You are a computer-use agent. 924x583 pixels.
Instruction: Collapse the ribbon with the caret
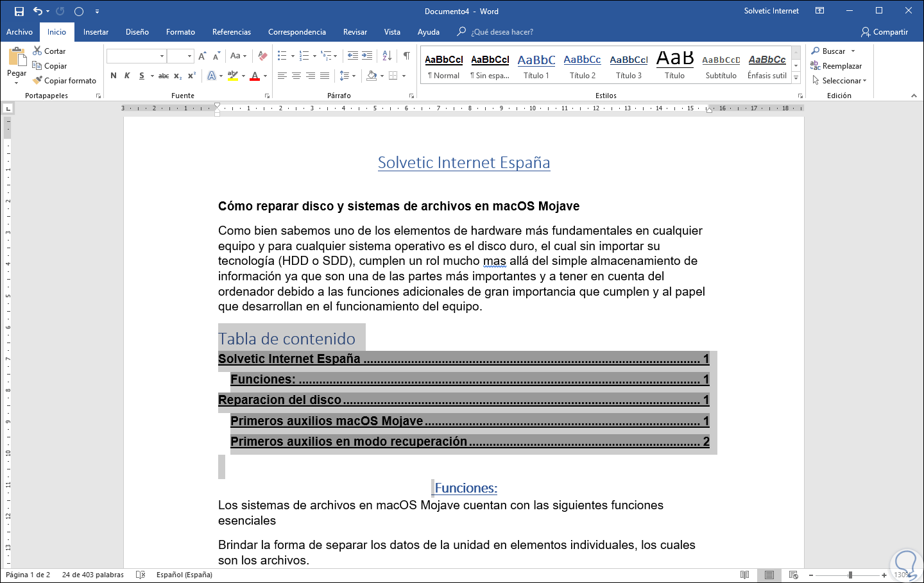(x=914, y=96)
